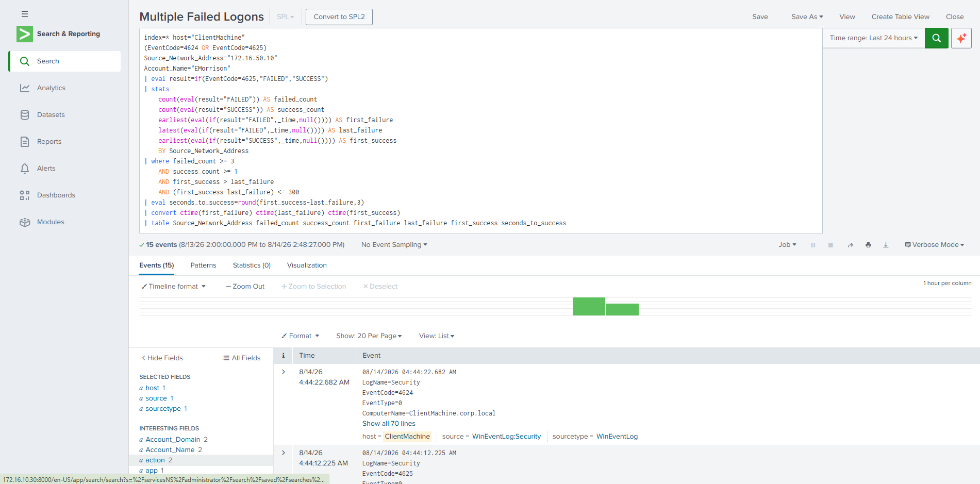
Task: Expand the 4:44:12.225 AM event row
Action: click(x=283, y=453)
